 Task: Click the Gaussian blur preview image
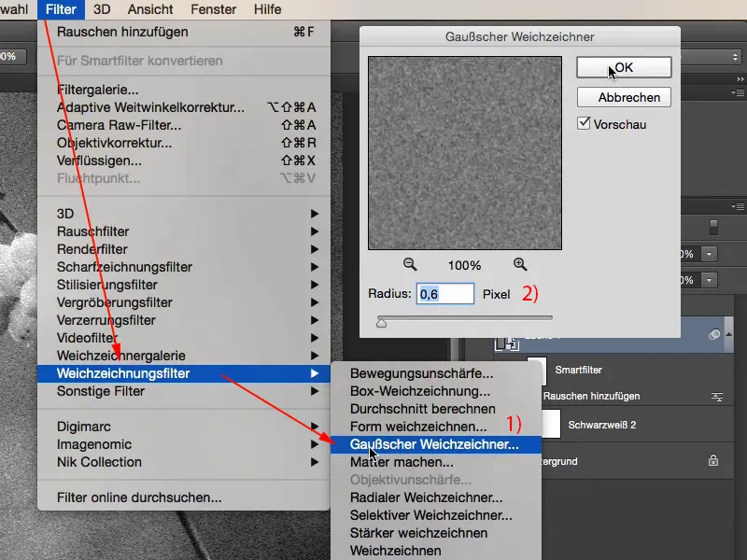tap(464, 153)
